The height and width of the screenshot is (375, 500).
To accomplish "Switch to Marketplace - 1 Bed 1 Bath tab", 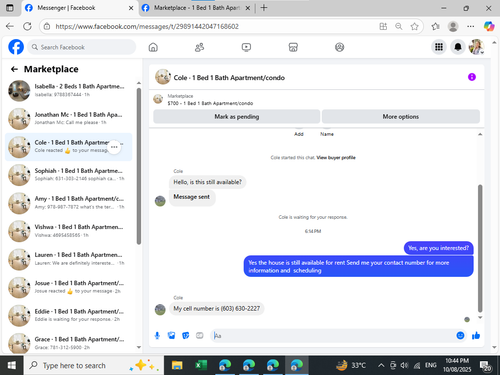I will 196,8.
